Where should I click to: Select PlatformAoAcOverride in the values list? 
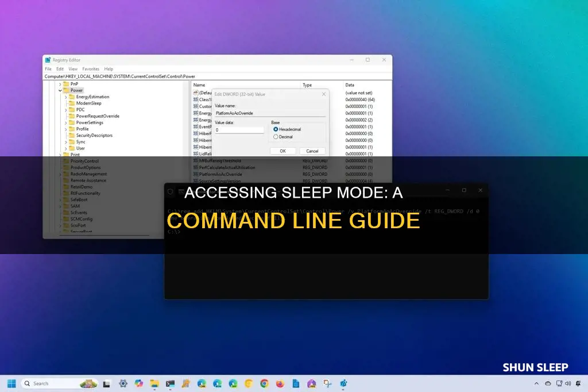click(x=220, y=174)
